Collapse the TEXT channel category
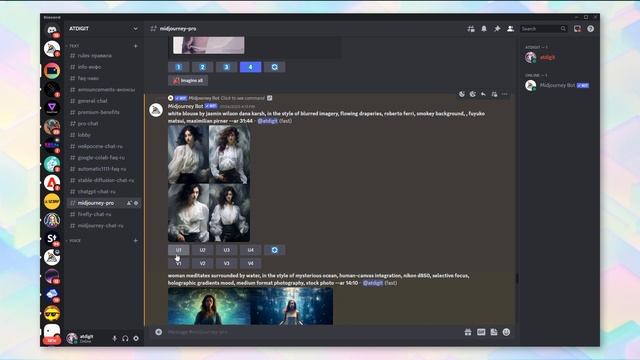Viewport: 640px width, 360px height. [73, 46]
